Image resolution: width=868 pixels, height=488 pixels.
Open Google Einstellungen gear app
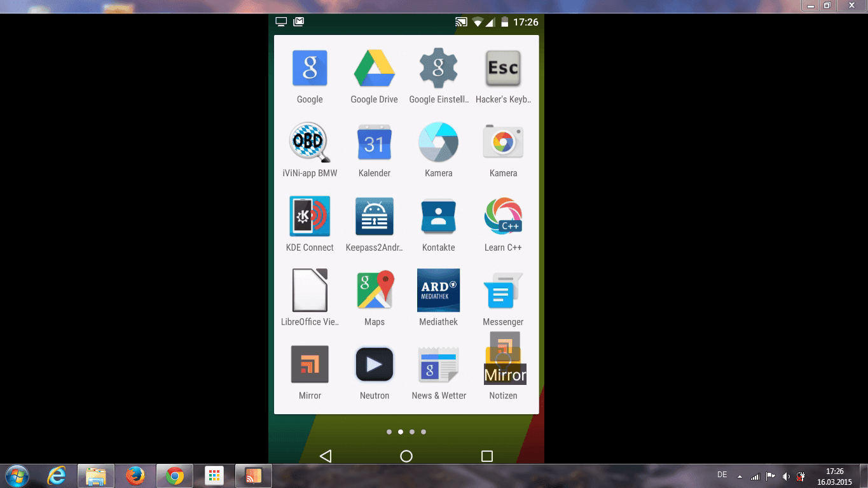pos(439,69)
